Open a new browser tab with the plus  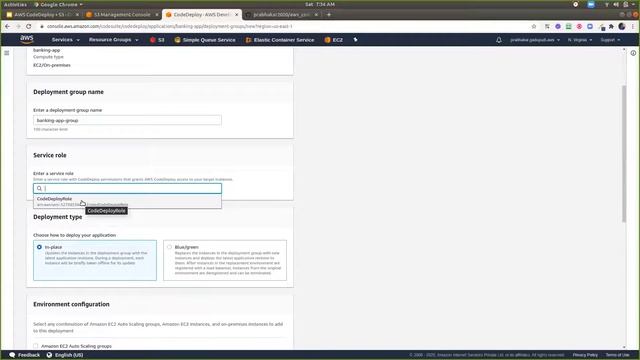[x=329, y=15]
